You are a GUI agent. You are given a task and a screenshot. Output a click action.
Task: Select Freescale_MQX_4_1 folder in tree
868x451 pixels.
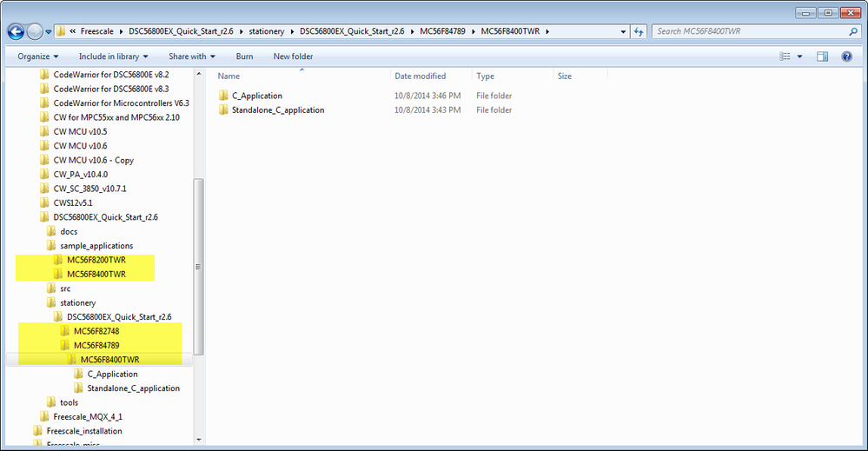click(x=88, y=417)
